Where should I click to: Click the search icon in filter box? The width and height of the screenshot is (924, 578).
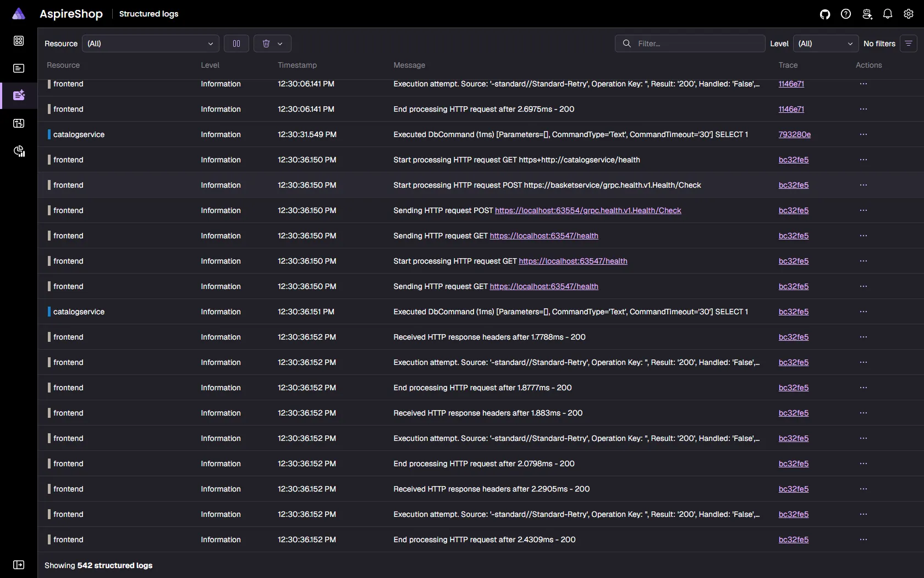[626, 43]
